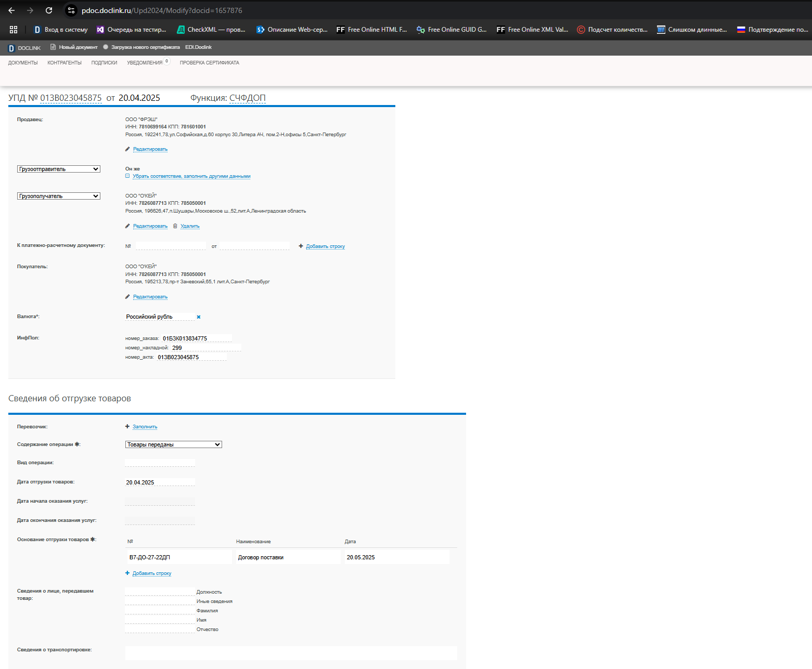Open the Грузоотправитель dropdown
The width and height of the screenshot is (812, 669).
[59, 169]
